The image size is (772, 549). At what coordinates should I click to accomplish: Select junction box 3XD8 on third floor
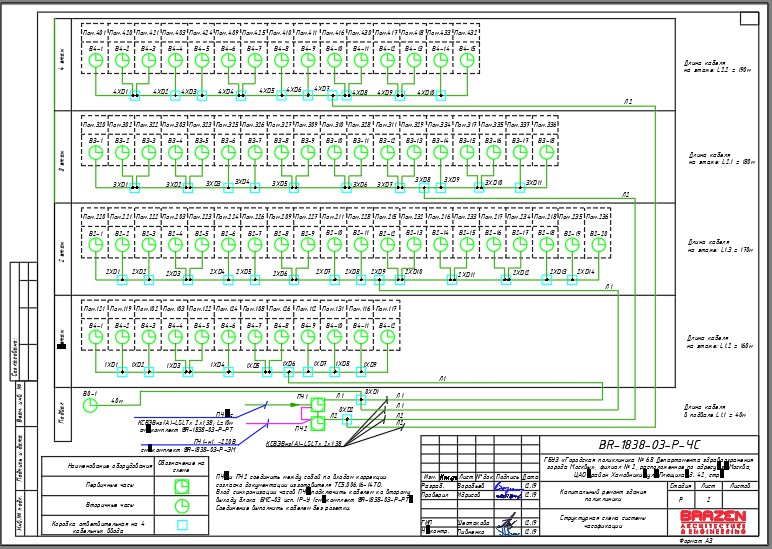click(423, 187)
